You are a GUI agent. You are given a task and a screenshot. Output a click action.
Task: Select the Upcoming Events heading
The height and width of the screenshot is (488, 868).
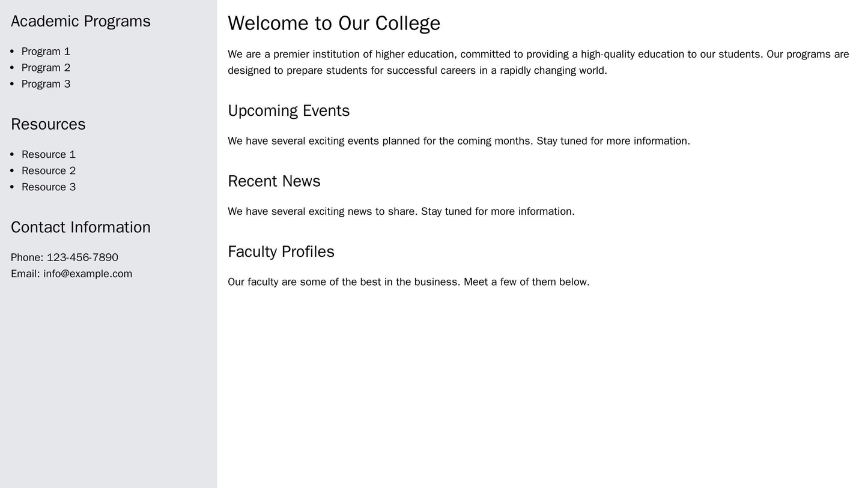point(288,110)
